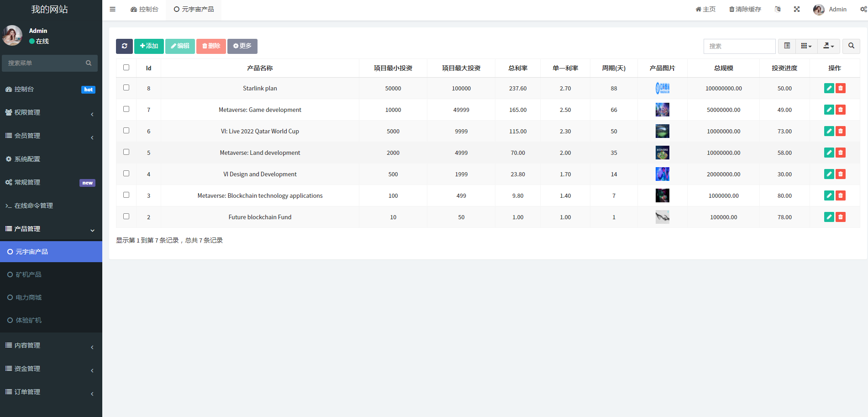Click the Metaverse: Game development product thumbnail

tap(662, 110)
